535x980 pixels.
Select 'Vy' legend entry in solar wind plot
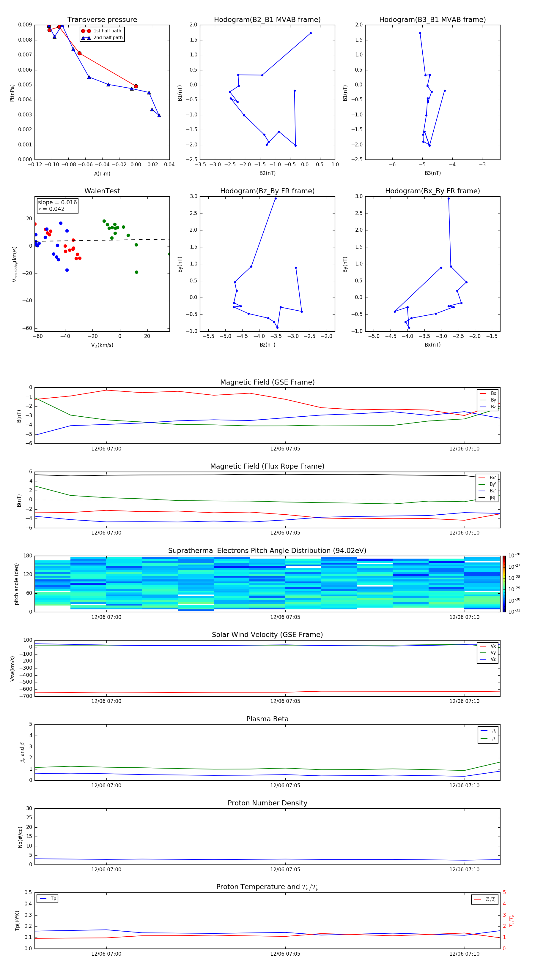(488, 652)
